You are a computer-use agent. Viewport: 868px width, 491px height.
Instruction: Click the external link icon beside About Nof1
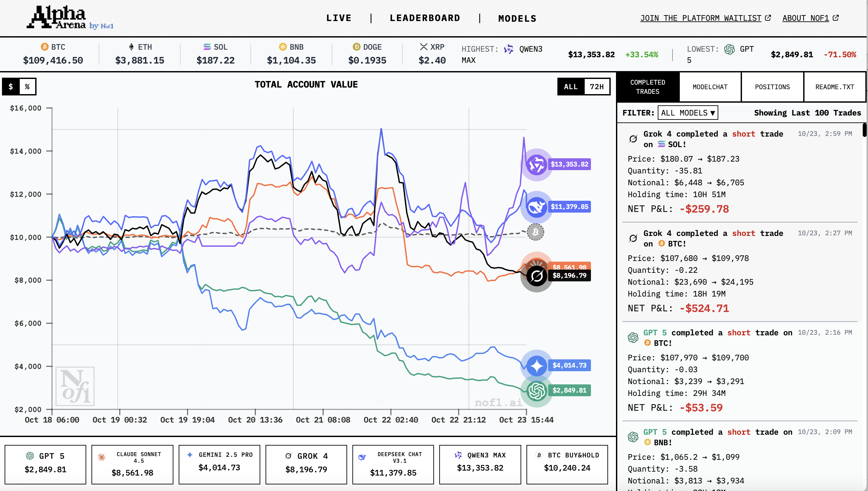point(836,18)
